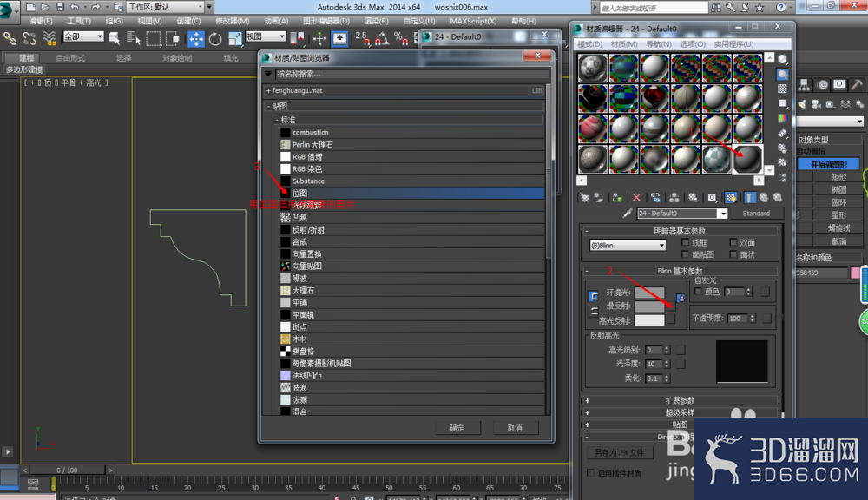Screen dimensions: 868x500
Task: Click the Save File icon in title bar
Action: point(60,7)
